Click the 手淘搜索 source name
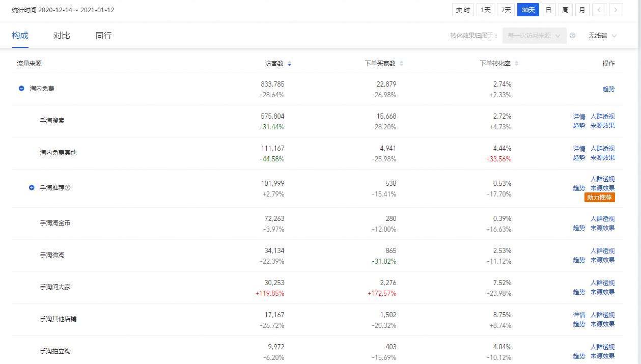 52,121
